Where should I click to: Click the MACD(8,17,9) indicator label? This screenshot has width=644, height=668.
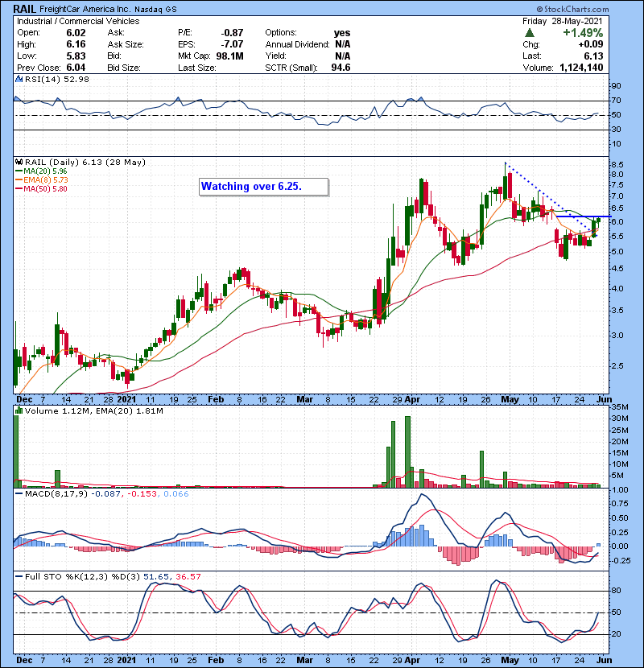(x=56, y=494)
